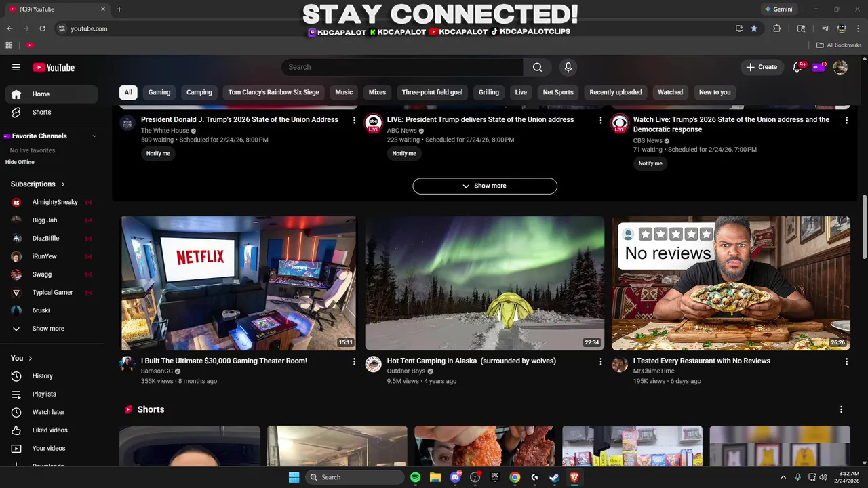
Task: Click the bookmark star in the address bar
Action: coord(754,28)
